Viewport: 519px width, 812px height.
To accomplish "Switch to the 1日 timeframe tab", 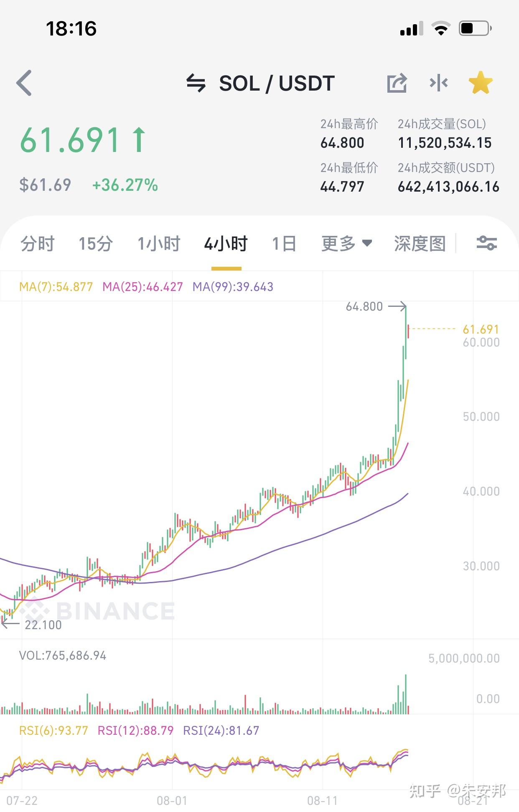I will tap(285, 244).
